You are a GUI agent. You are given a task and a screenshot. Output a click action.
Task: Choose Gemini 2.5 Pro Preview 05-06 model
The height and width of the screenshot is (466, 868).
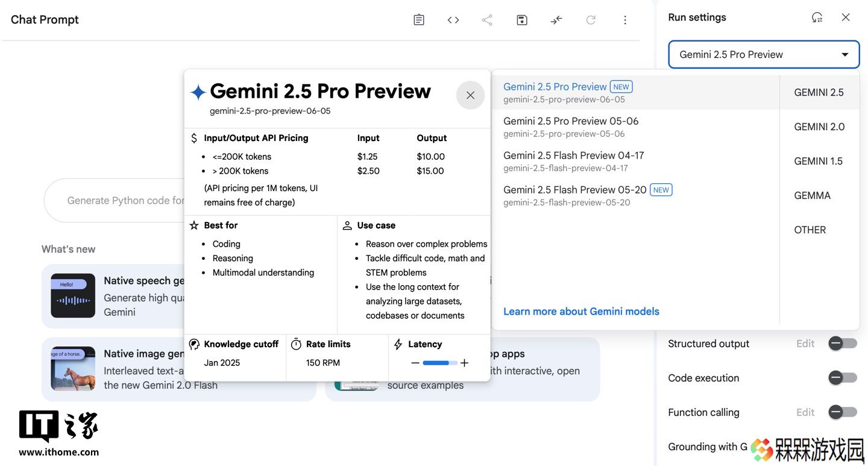click(x=636, y=127)
